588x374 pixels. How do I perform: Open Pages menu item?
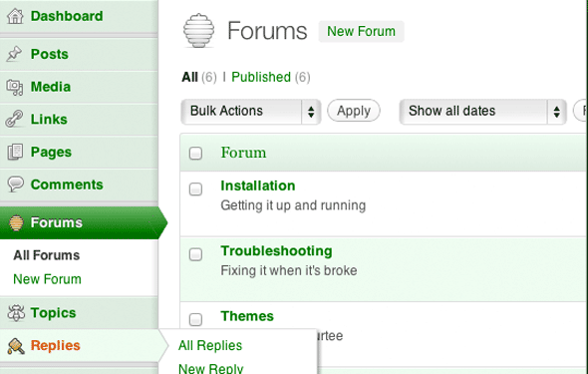pos(79,152)
